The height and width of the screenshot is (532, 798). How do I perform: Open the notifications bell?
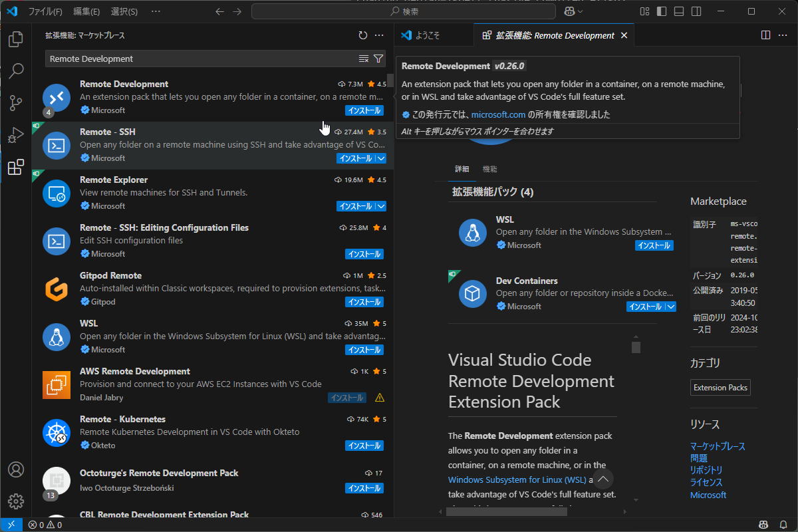[x=783, y=525]
